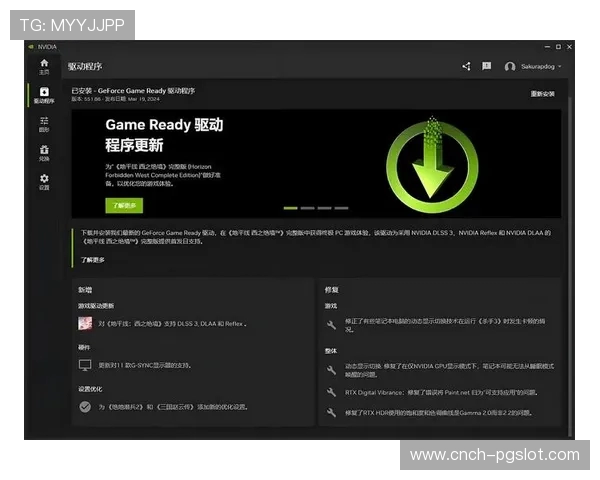
Task: Select the first banner carousel indicator
Action: (290, 208)
